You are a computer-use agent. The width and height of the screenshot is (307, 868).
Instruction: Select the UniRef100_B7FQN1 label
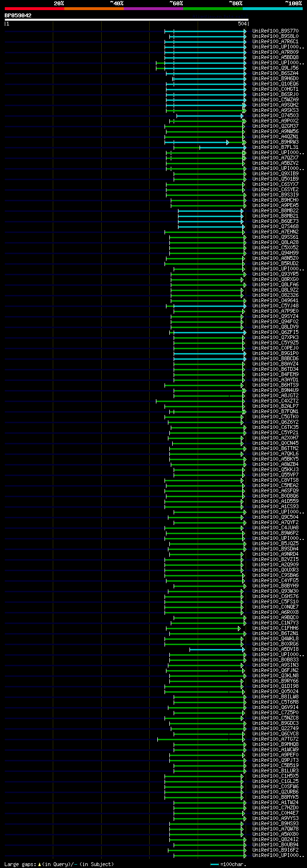coord(276,411)
